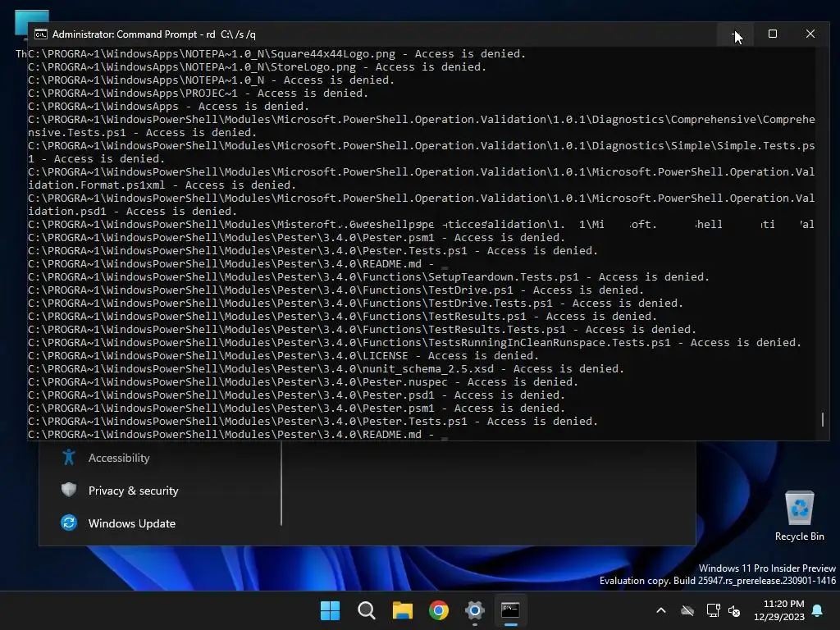Screen dimensions: 840x630
Task: Click the Functions\TestDrive.ps1 output line
Action: click(336, 290)
